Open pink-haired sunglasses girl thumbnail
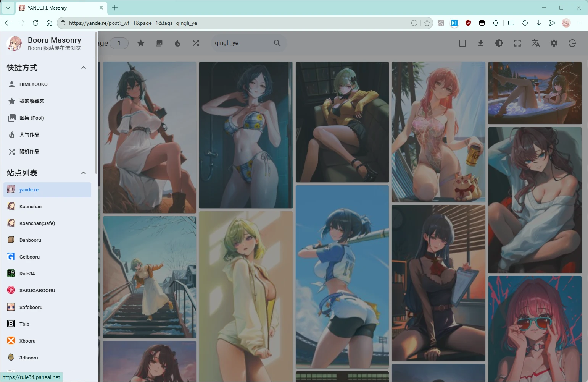 tap(535, 329)
